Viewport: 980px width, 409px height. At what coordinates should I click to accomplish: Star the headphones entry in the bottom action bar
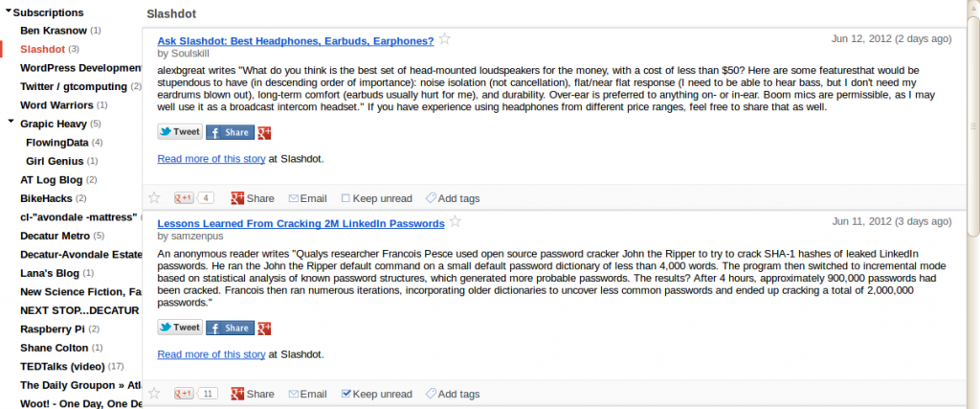[154, 198]
